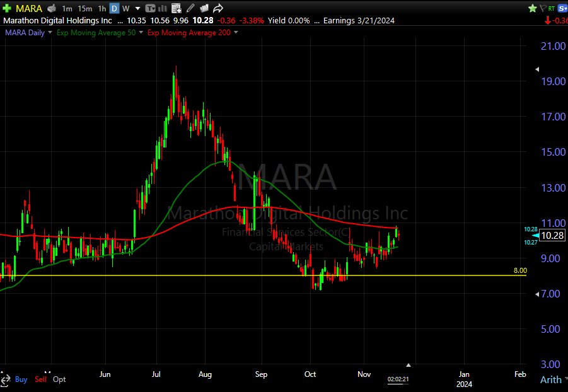Click the MARA ticker symbol

[x=29, y=8]
